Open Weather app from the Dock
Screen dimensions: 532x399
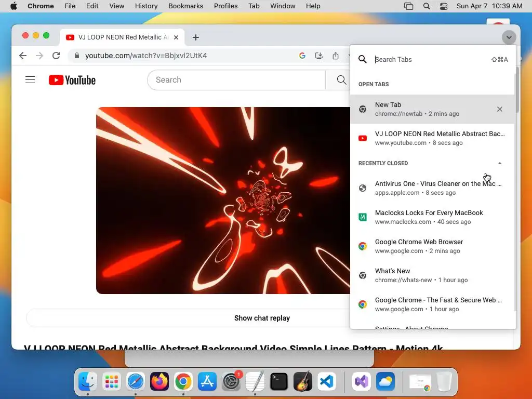point(385,381)
